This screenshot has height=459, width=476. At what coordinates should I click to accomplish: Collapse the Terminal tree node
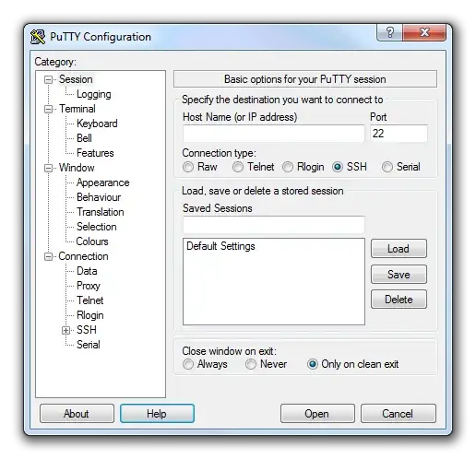click(x=48, y=110)
